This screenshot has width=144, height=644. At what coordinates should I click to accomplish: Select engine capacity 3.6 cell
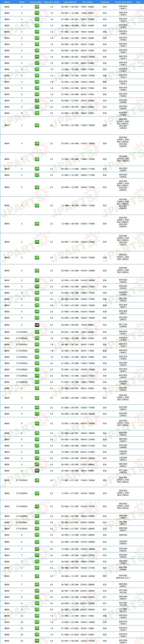[51, 452]
